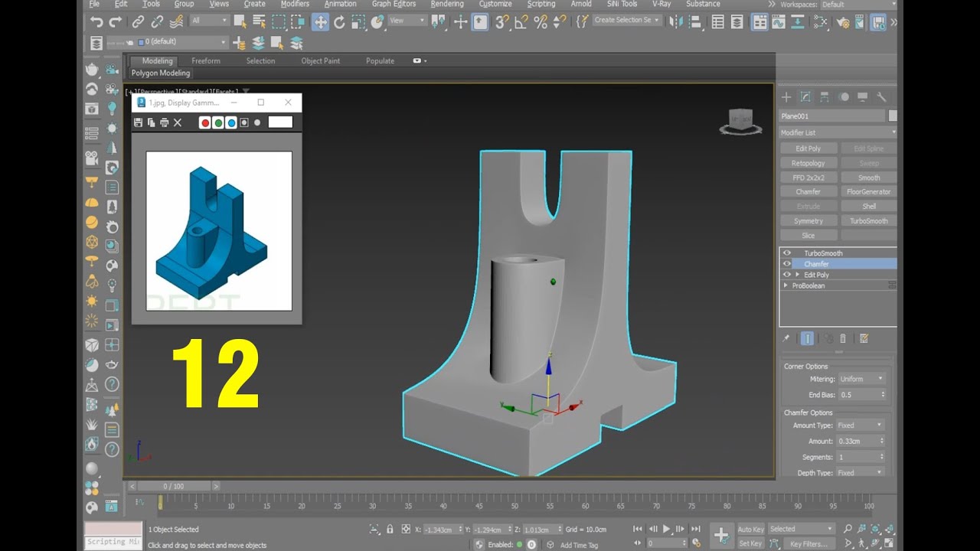980x551 pixels.
Task: Select the Link tool chain icon
Action: (x=138, y=22)
